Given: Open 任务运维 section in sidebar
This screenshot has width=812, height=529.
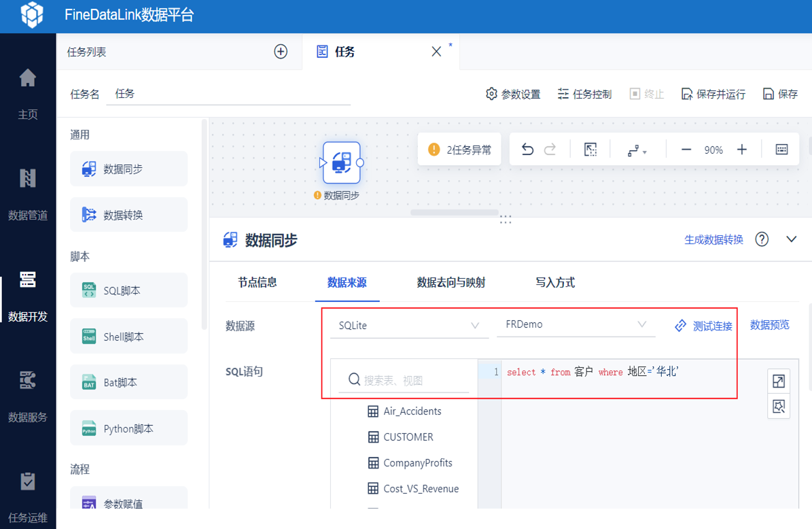Looking at the screenshot, I should (x=27, y=498).
